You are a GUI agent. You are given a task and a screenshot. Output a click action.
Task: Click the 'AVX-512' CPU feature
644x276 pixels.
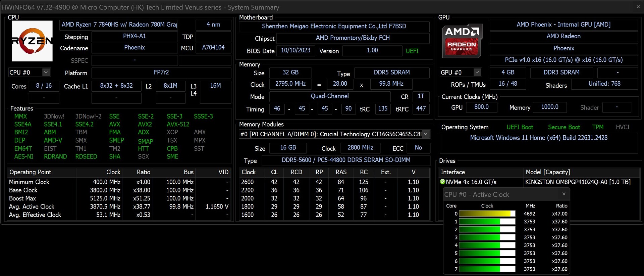click(x=178, y=124)
